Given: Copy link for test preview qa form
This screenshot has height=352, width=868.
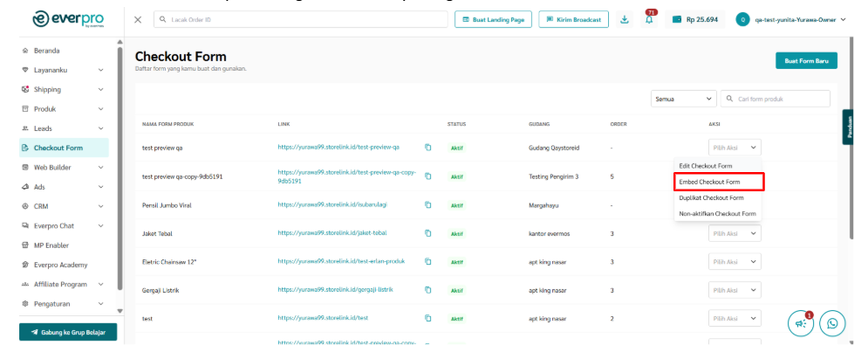Looking at the screenshot, I should pos(428,148).
